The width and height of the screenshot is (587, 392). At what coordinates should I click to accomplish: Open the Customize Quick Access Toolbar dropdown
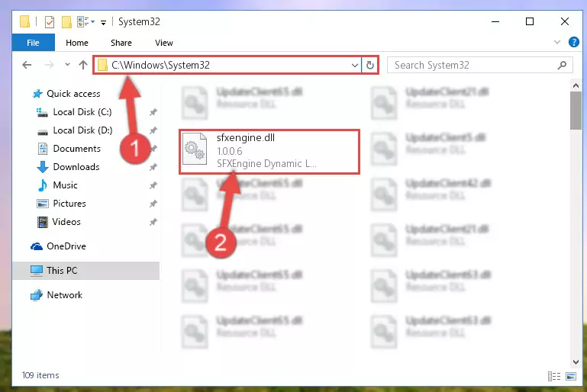[x=103, y=23]
